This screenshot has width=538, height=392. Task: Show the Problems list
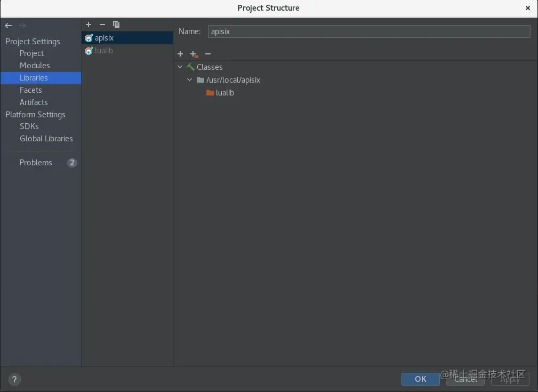(x=36, y=163)
